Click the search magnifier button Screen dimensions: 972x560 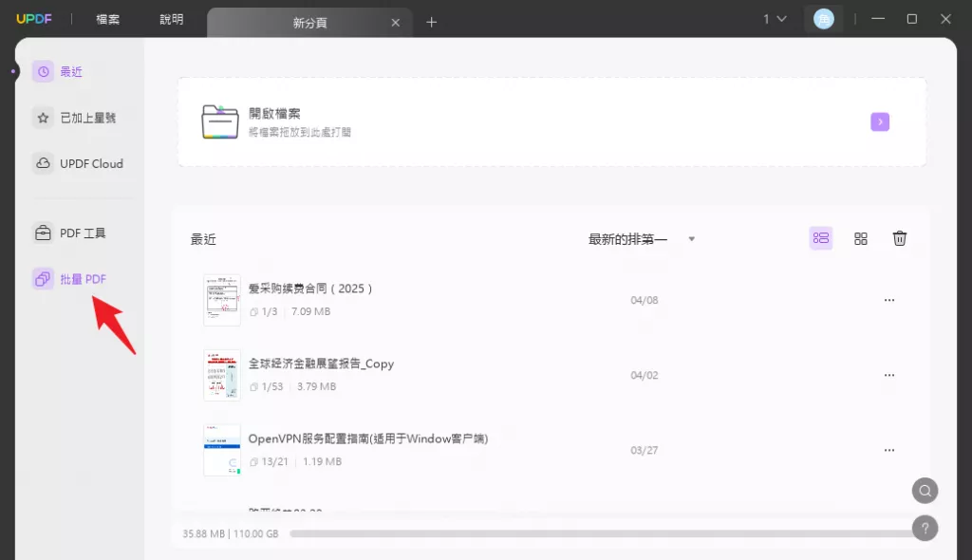tap(925, 491)
